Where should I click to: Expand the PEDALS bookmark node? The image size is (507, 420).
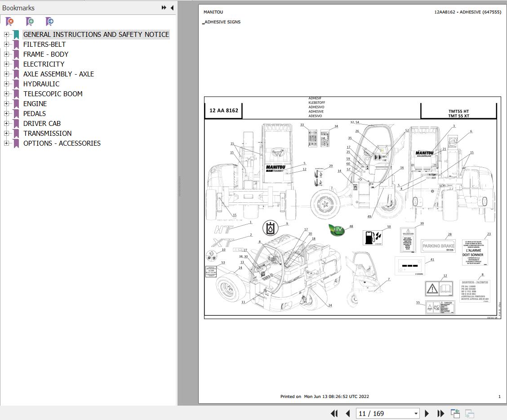[6, 114]
